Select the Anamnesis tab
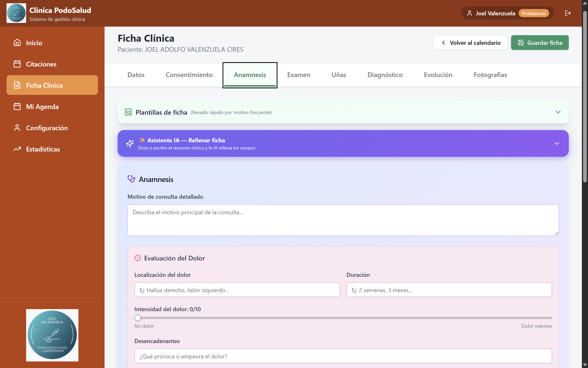This screenshot has height=368, width=588. [250, 75]
